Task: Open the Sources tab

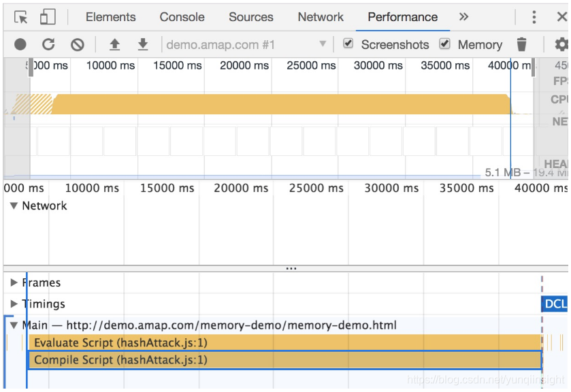Action: point(251,17)
